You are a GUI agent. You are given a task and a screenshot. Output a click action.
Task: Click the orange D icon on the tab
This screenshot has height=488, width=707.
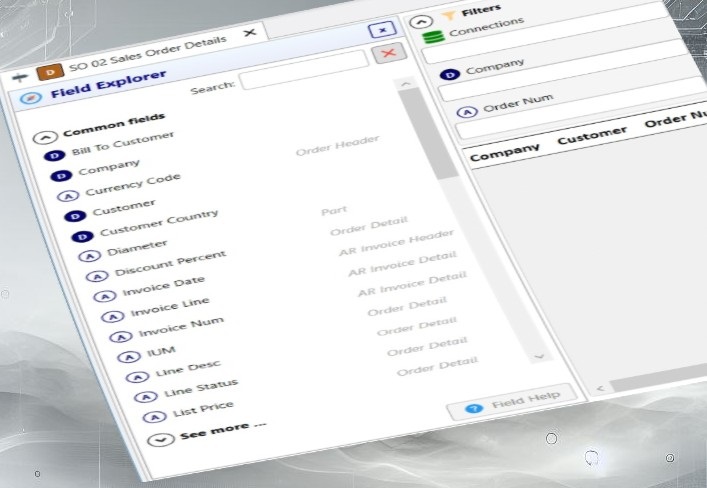coord(50,72)
